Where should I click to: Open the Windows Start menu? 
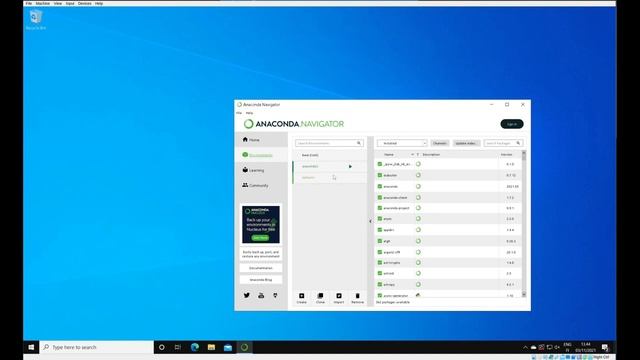tap(31, 347)
